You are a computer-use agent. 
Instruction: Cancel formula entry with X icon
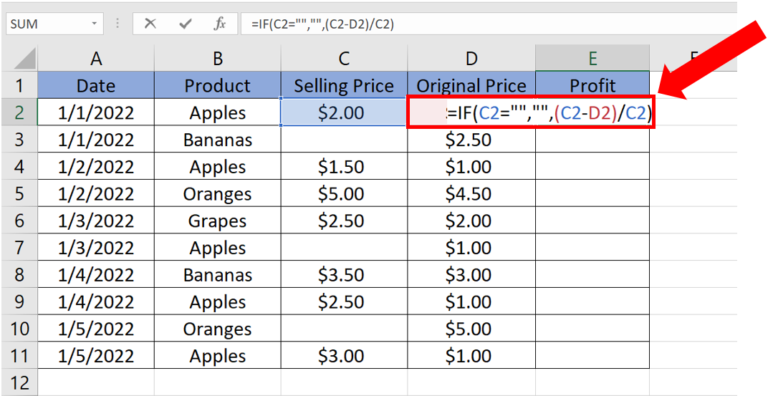coord(150,24)
